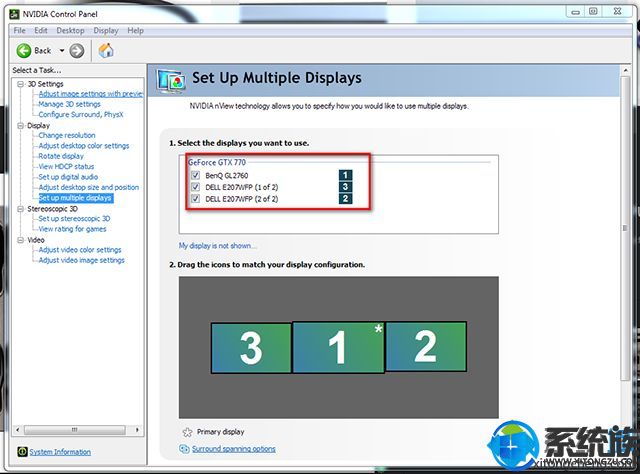The height and width of the screenshot is (474, 640).
Task: Open Set up digital audio task
Action: (68, 177)
